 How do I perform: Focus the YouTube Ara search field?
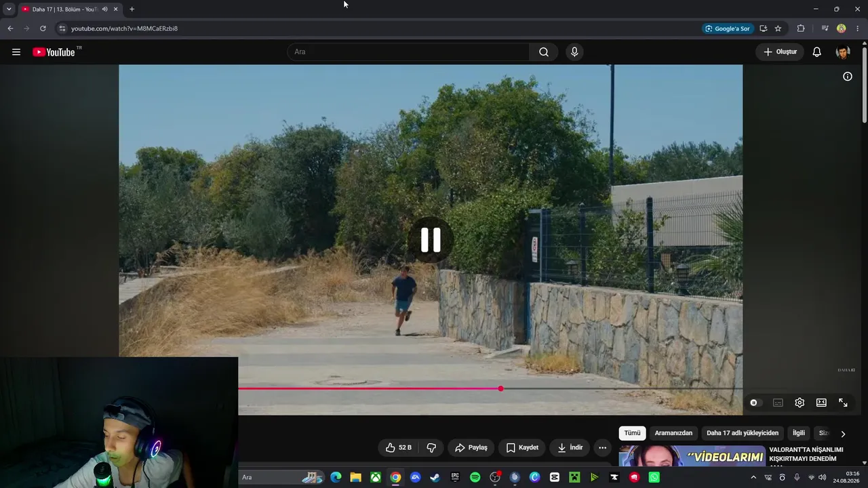(x=408, y=52)
